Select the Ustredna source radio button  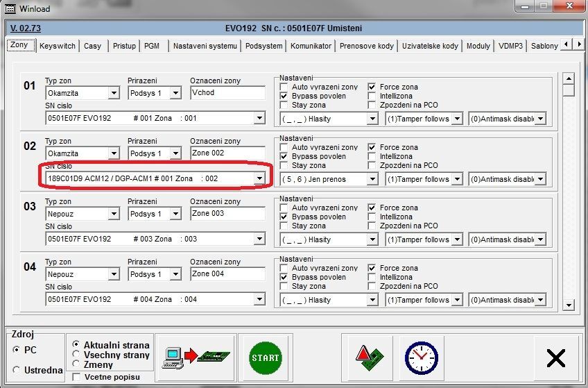pyautogui.click(x=17, y=370)
